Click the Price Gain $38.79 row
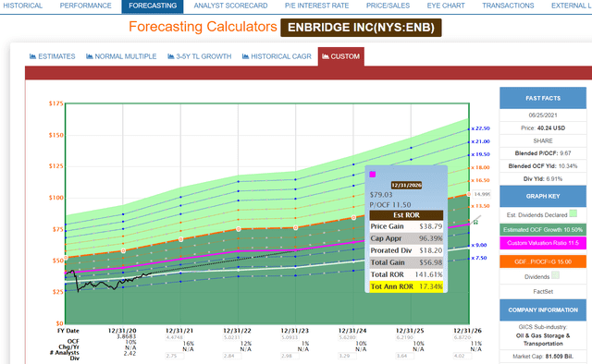592x364 pixels. click(406, 226)
